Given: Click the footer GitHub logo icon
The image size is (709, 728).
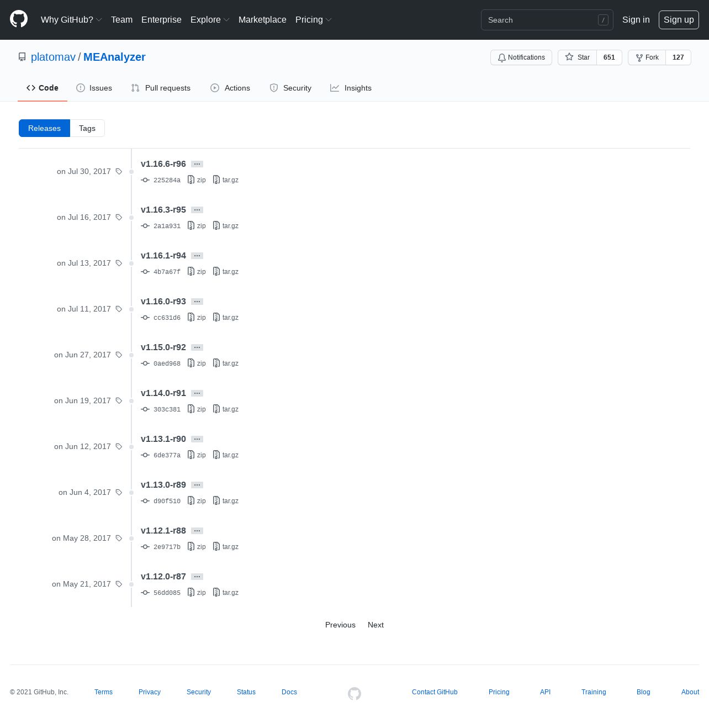Looking at the screenshot, I should point(354,694).
